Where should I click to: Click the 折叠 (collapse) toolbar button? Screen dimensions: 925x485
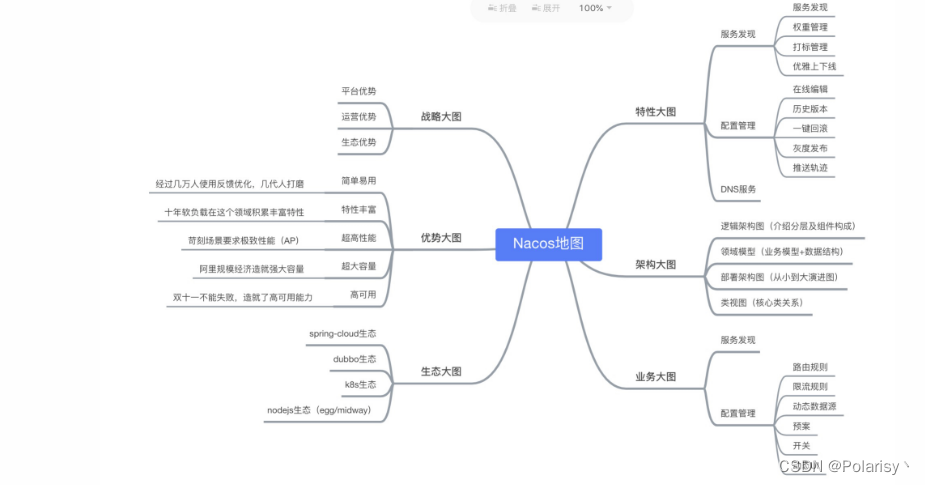coord(502,8)
